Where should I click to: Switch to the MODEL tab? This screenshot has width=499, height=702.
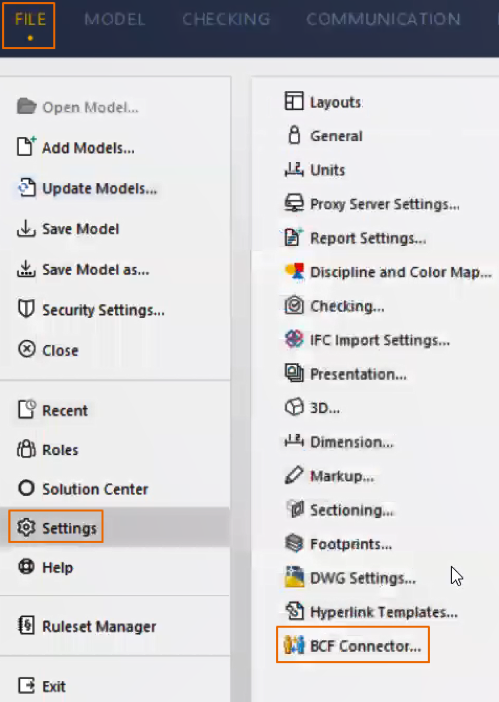click(115, 19)
